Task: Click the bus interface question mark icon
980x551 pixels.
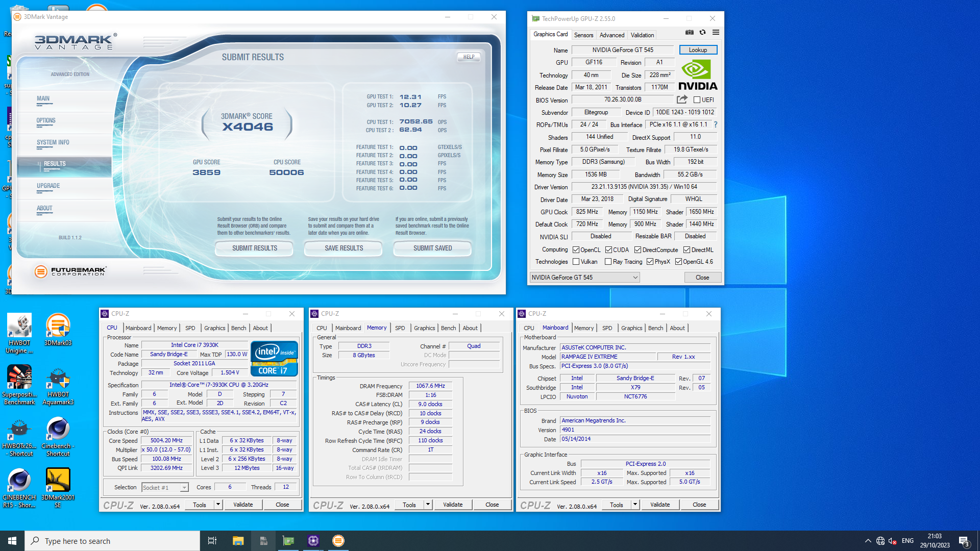Action: 715,124
